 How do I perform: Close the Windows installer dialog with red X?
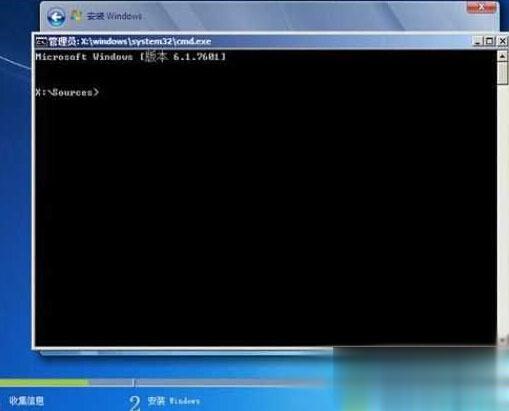[x=481, y=7]
